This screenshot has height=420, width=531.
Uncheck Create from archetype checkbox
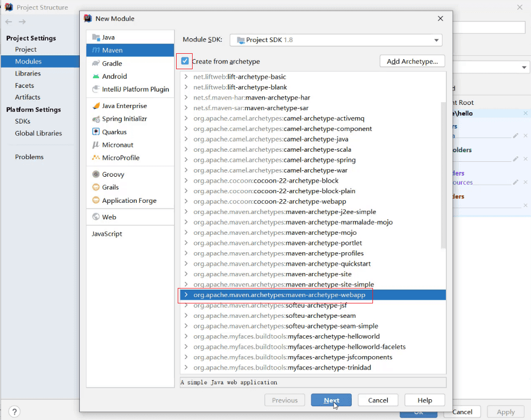click(x=185, y=61)
